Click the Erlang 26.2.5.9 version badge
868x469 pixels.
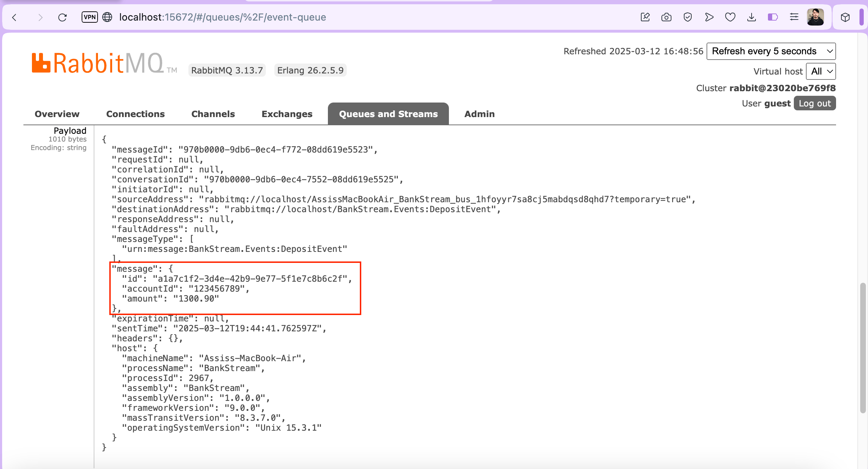[311, 70]
